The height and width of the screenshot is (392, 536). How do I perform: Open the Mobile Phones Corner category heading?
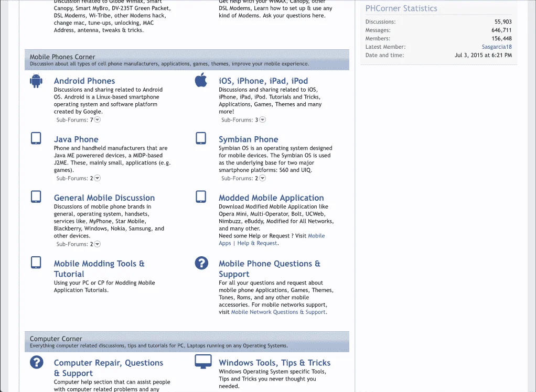pyautogui.click(x=62, y=57)
